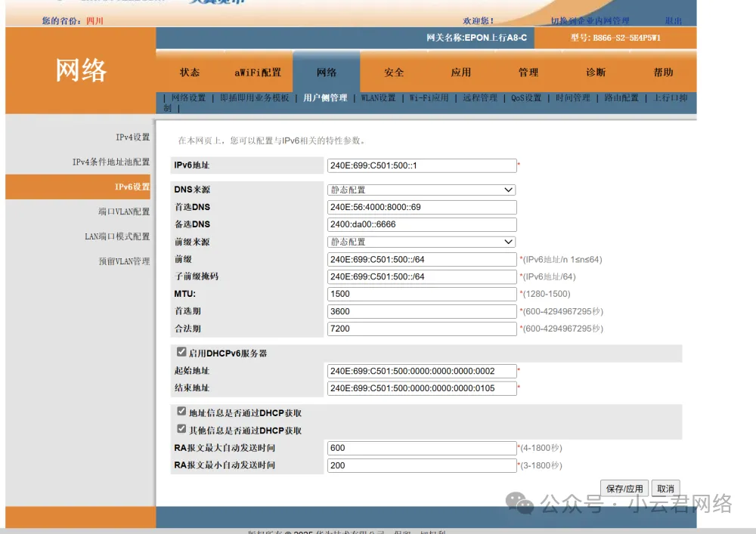Viewport: 756px width, 534px height.
Task: Open WLAN设置 submenu item
Action: [379, 97]
